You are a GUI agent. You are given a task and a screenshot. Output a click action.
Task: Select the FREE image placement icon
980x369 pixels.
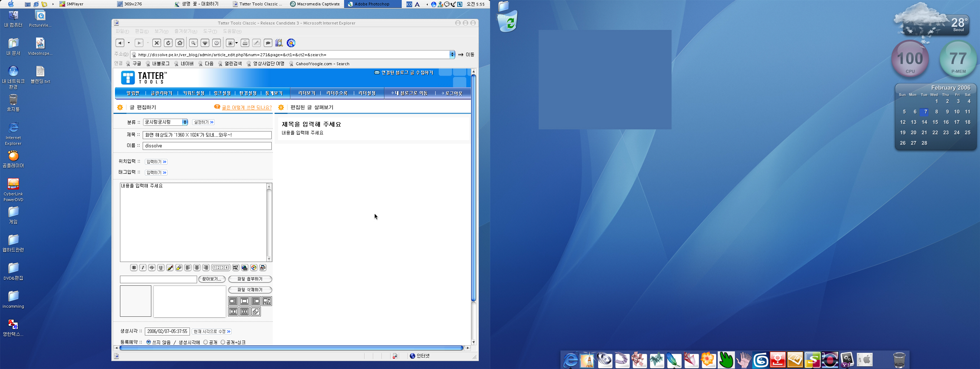pyautogui.click(x=267, y=301)
